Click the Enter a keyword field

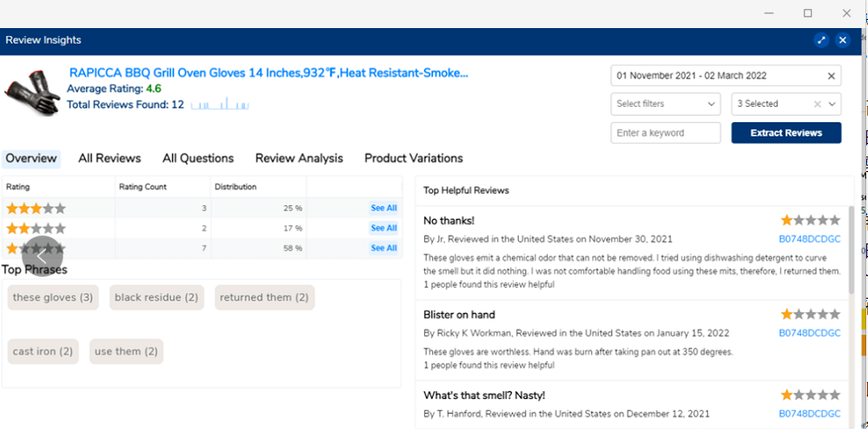click(665, 133)
